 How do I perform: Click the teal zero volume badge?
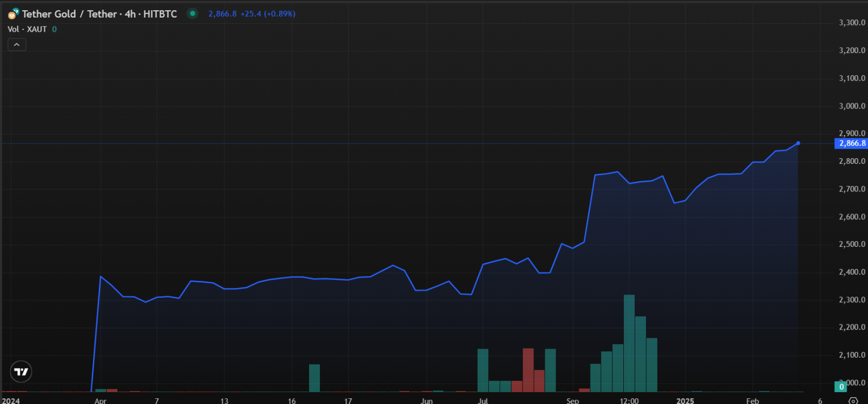[842, 386]
